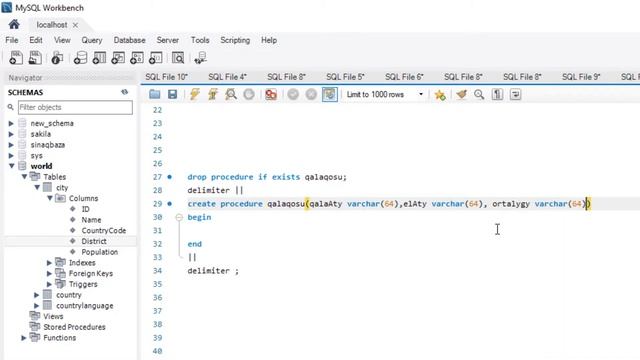This screenshot has width=640, height=360.
Task: Click the Filter objects search field
Action: 75,107
